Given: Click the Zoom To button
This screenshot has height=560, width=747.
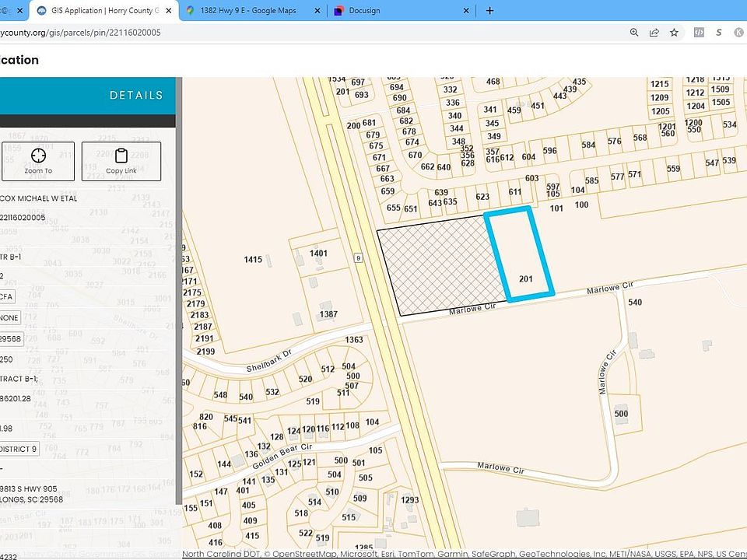Looking at the screenshot, I should (x=38, y=161).
